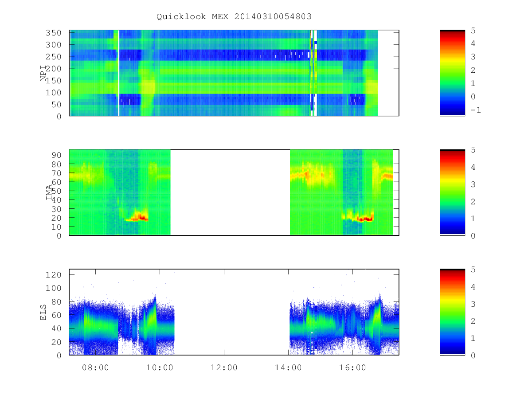Click the 10:00 time axis label
Image resolution: width=532 pixels, height=399 pixels.
point(160,367)
